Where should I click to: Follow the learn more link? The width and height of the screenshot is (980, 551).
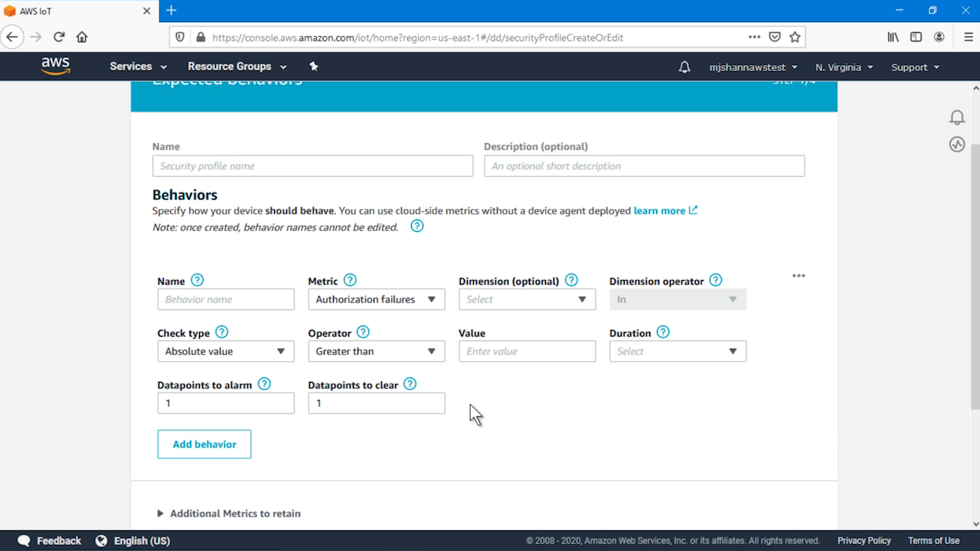(x=665, y=210)
